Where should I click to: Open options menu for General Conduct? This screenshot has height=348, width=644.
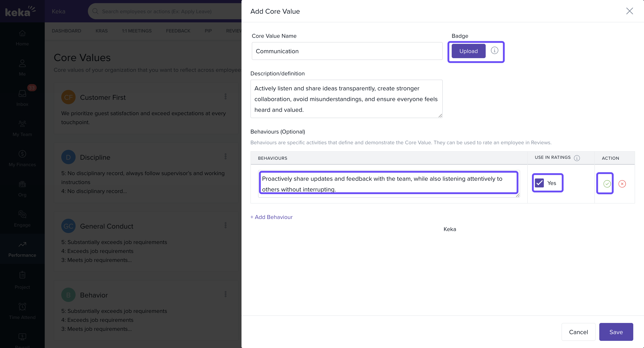[x=225, y=225]
